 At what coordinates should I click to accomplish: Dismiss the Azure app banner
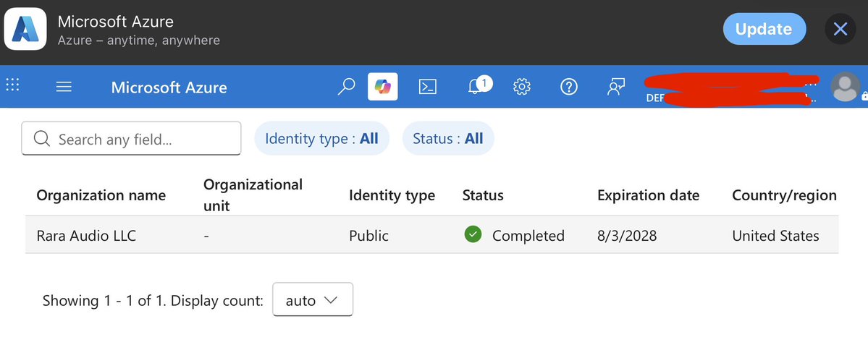[840, 29]
